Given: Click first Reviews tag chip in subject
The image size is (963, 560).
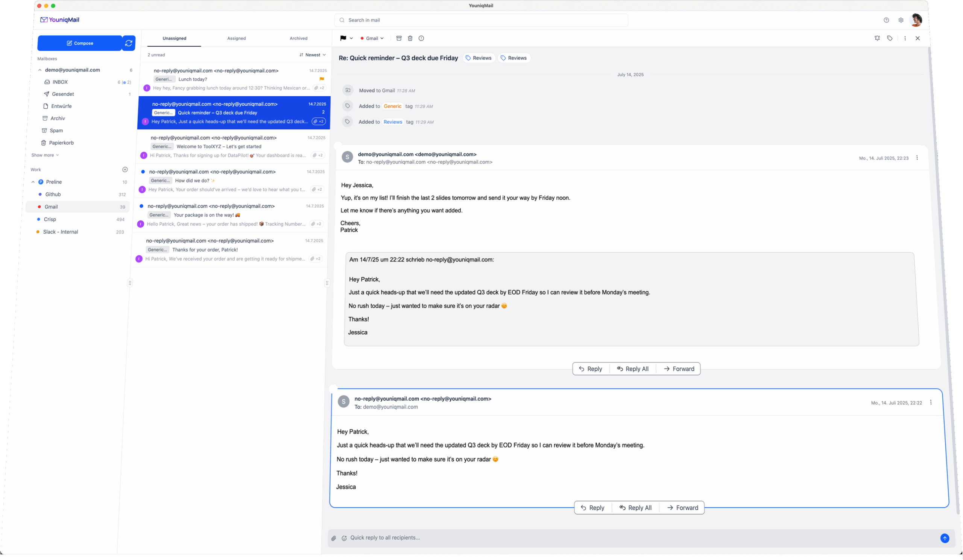Looking at the screenshot, I should 478,58.
